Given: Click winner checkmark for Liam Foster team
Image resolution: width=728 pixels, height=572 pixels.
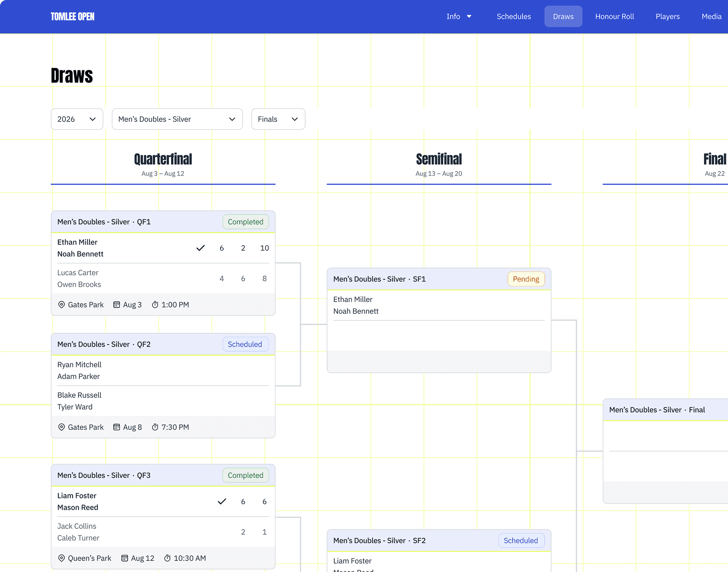Looking at the screenshot, I should point(222,501).
